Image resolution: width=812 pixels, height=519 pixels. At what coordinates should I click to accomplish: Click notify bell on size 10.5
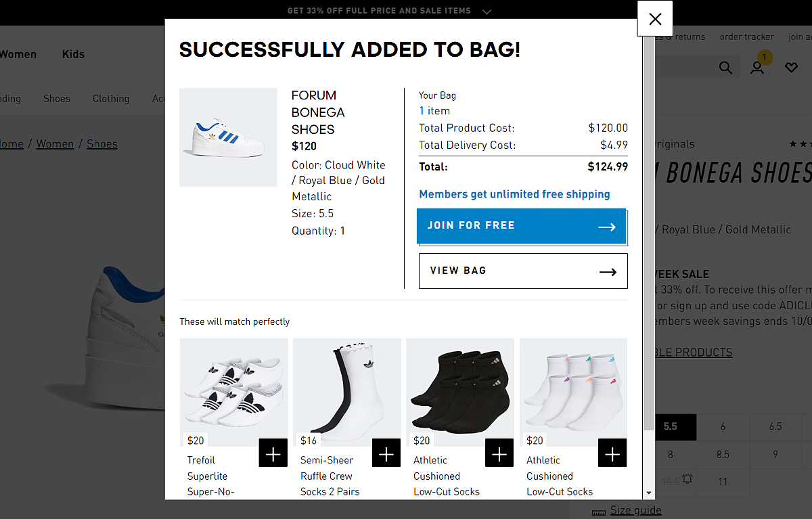(687, 479)
